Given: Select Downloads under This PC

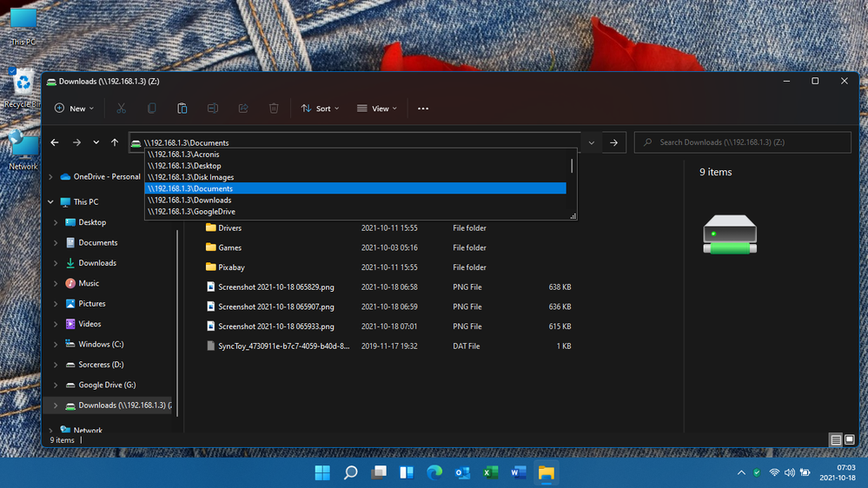Looking at the screenshot, I should click(96, 263).
